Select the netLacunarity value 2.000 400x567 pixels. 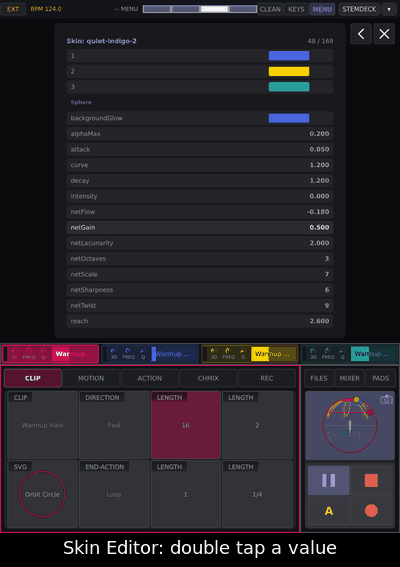319,243
